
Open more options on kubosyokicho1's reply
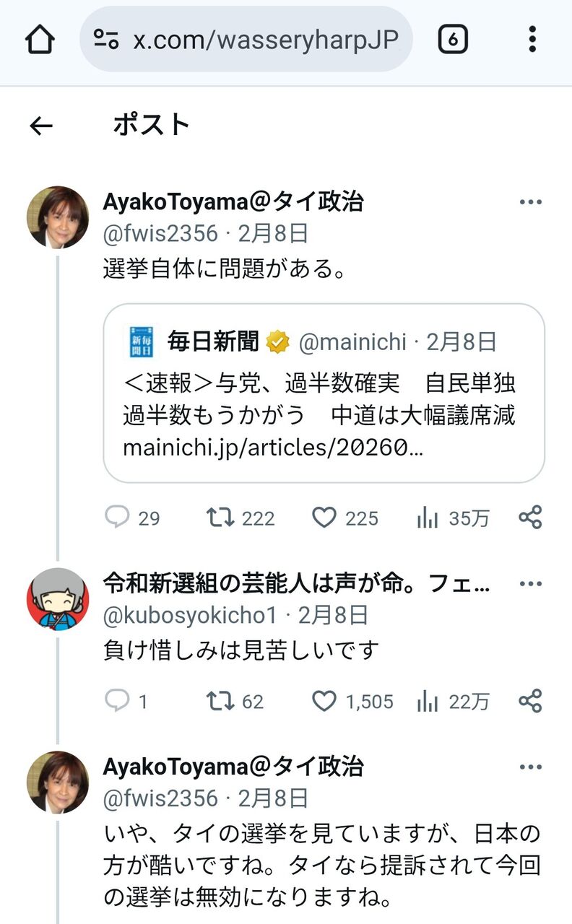[x=532, y=583]
